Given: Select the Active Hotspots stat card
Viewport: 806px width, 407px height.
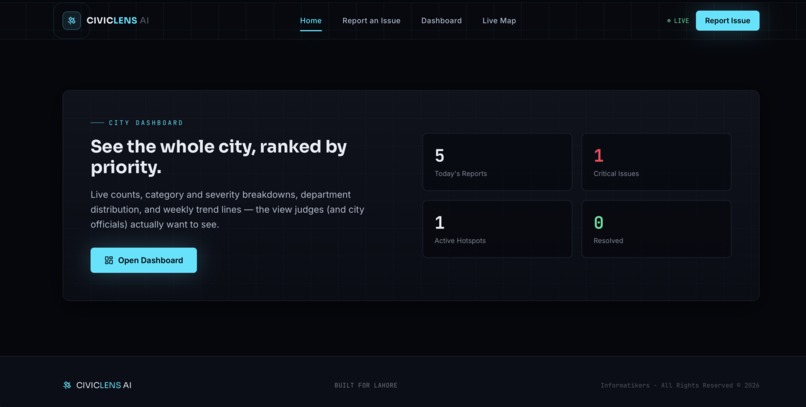Looking at the screenshot, I should pyautogui.click(x=497, y=229).
